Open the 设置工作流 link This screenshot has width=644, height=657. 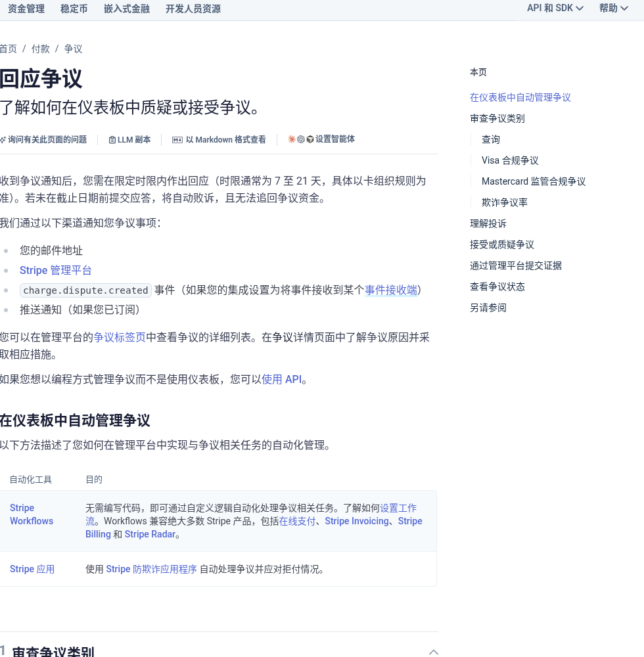[398, 508]
